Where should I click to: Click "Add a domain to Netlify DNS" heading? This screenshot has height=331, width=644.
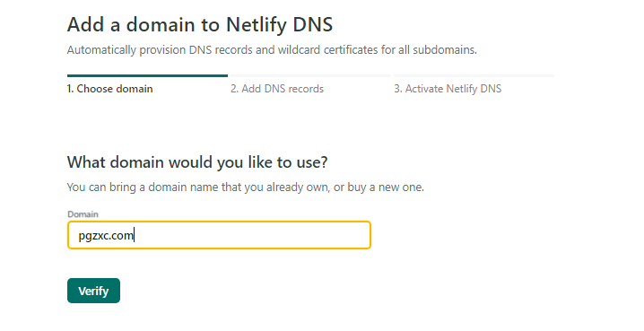coord(200,24)
